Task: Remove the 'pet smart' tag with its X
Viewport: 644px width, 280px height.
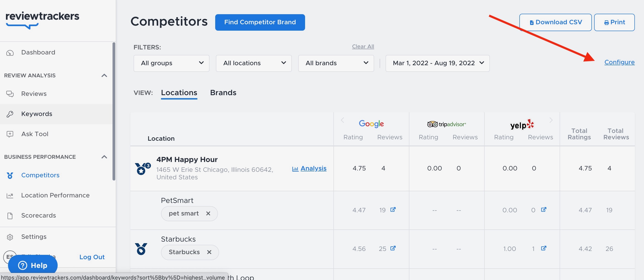Action: (208, 213)
